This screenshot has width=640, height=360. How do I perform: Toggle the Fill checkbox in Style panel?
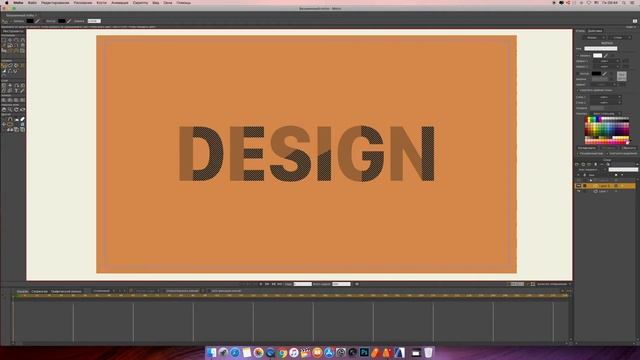(x=577, y=56)
